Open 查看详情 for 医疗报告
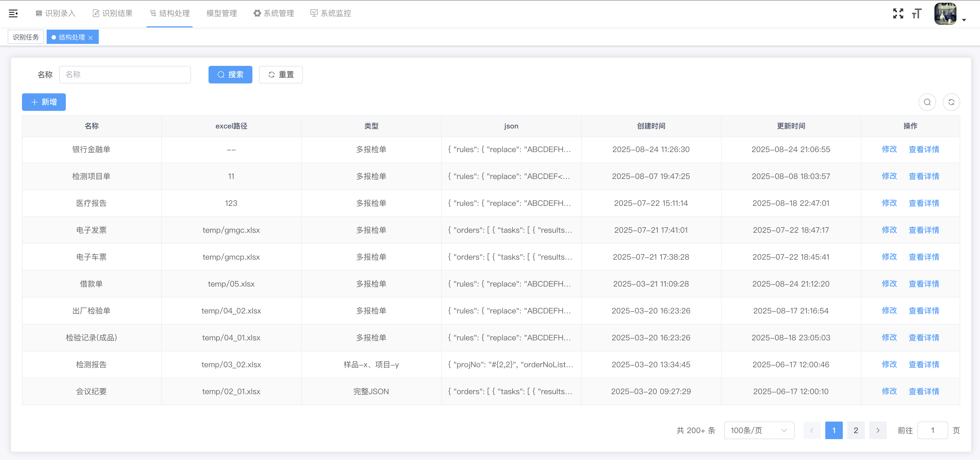Viewport: 980px width, 460px height. 924,203
